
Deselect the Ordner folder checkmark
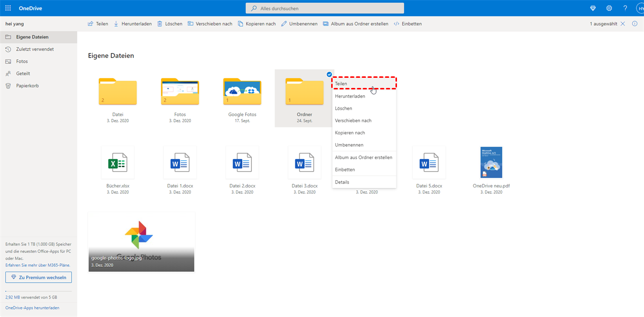point(329,74)
